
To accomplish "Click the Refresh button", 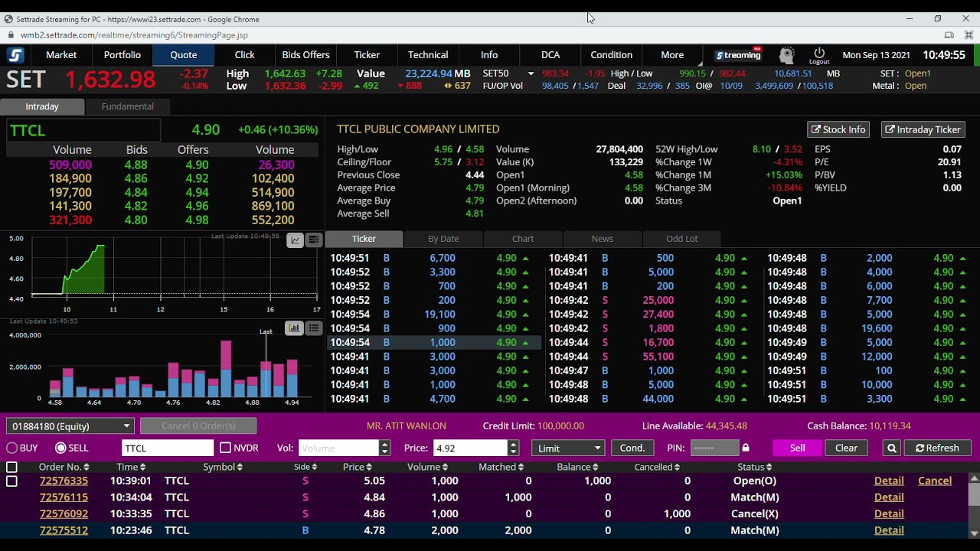I will tap(937, 448).
